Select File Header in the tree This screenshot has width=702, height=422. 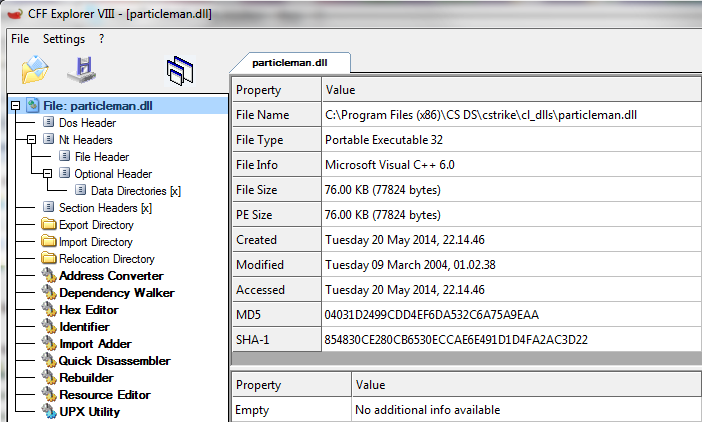click(102, 157)
